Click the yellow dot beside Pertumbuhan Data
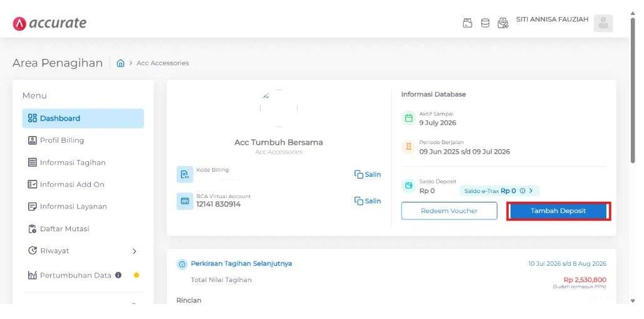 pos(137,275)
